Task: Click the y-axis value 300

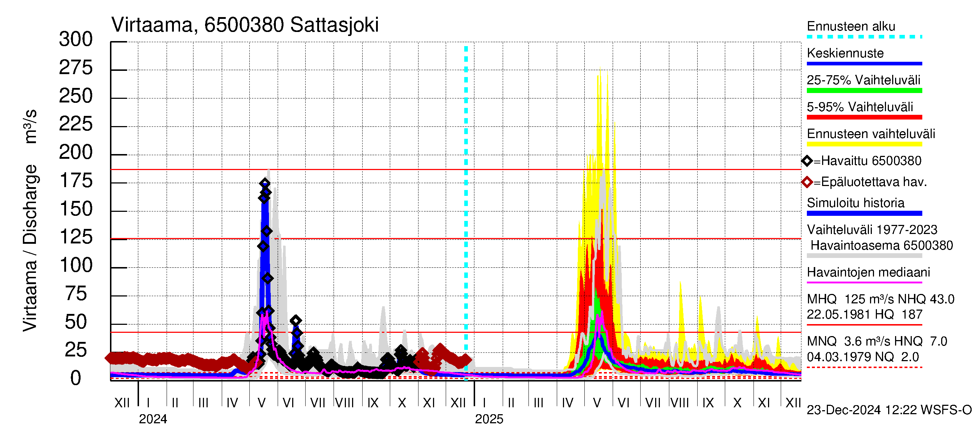Action: click(x=76, y=40)
